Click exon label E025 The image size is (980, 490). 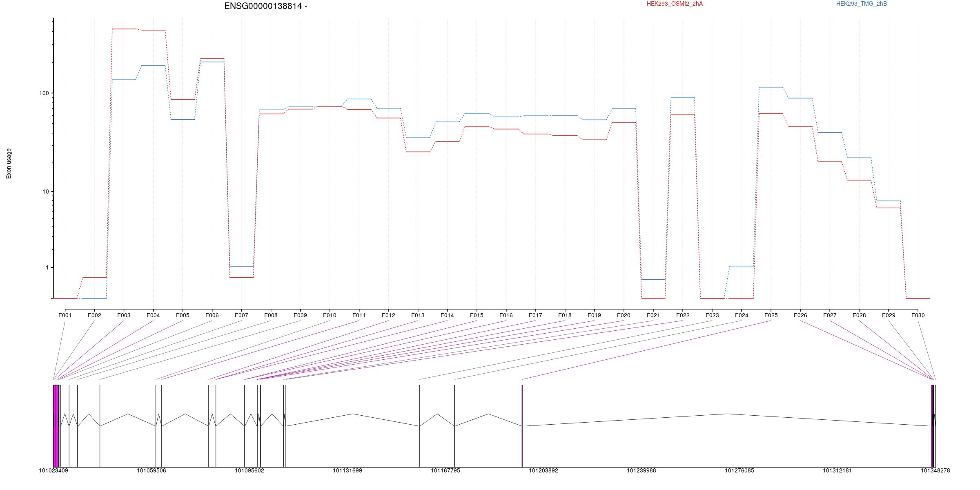(771, 315)
